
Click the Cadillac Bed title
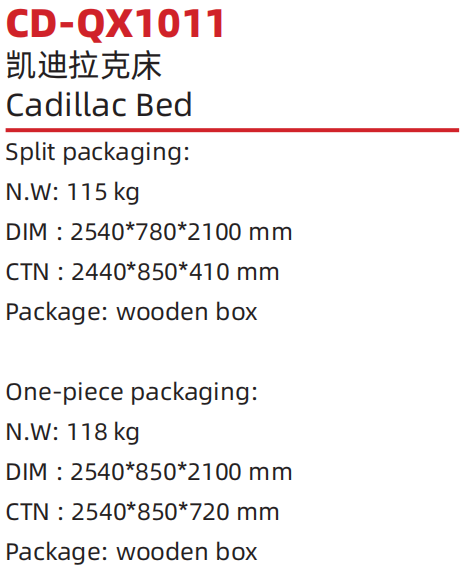(99, 105)
